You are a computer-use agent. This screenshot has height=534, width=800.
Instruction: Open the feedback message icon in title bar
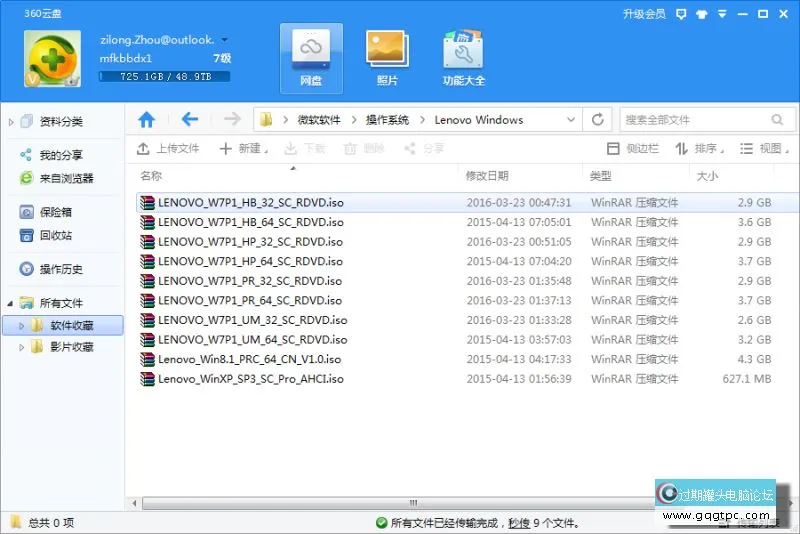tap(681, 14)
